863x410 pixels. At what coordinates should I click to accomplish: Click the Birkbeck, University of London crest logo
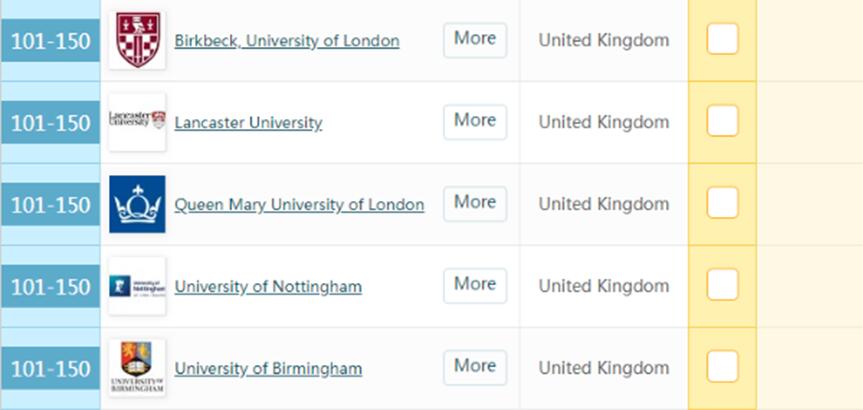[137, 40]
